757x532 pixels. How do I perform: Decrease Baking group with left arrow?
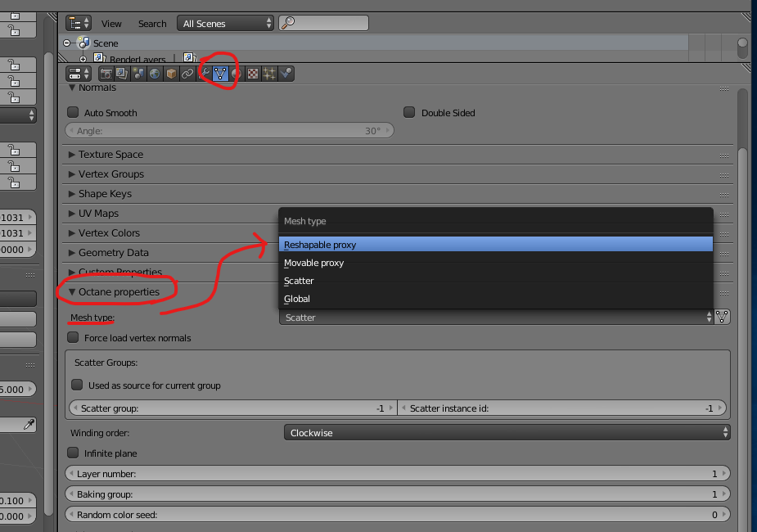point(71,494)
